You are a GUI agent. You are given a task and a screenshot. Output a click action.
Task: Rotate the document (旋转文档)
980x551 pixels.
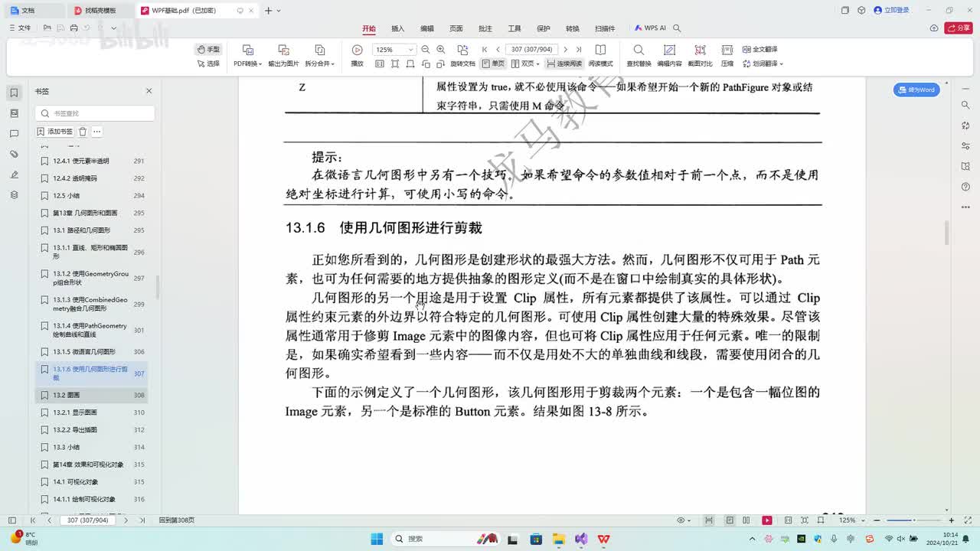click(462, 55)
